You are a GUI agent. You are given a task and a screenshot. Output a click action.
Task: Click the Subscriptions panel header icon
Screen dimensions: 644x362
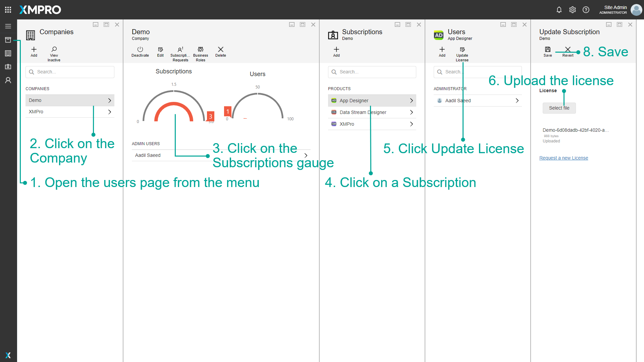(x=333, y=35)
